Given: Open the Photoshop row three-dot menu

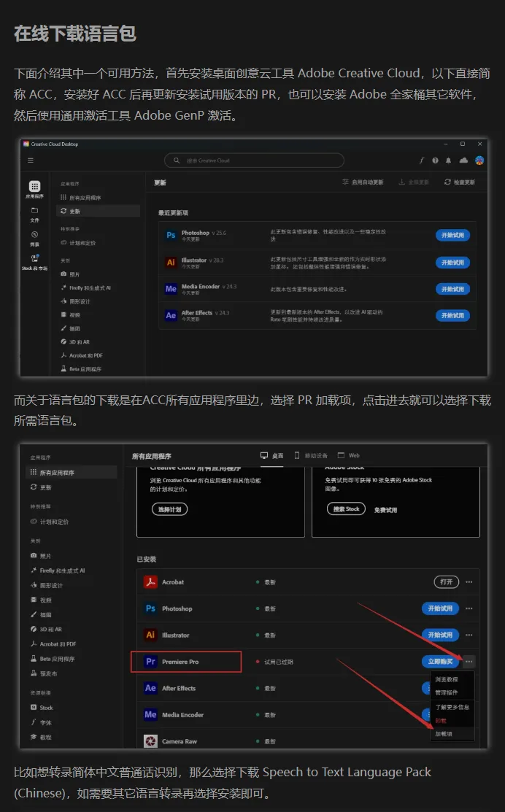Looking at the screenshot, I should (x=469, y=608).
